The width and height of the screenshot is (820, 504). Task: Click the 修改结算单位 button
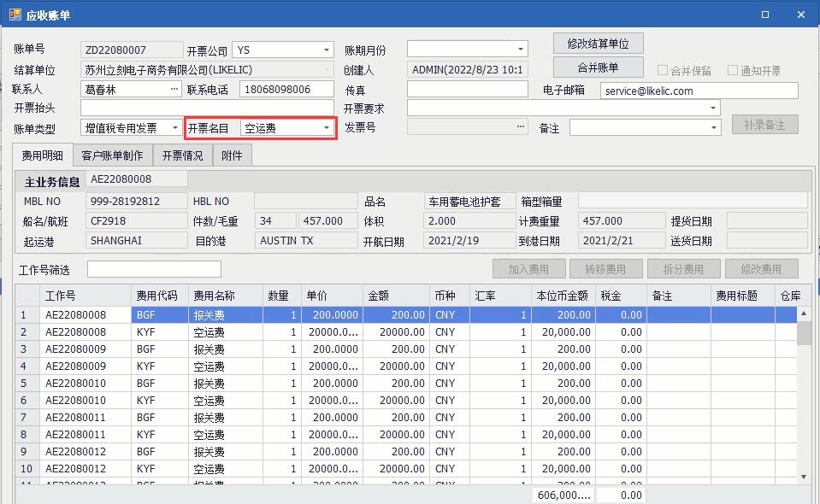(598, 44)
